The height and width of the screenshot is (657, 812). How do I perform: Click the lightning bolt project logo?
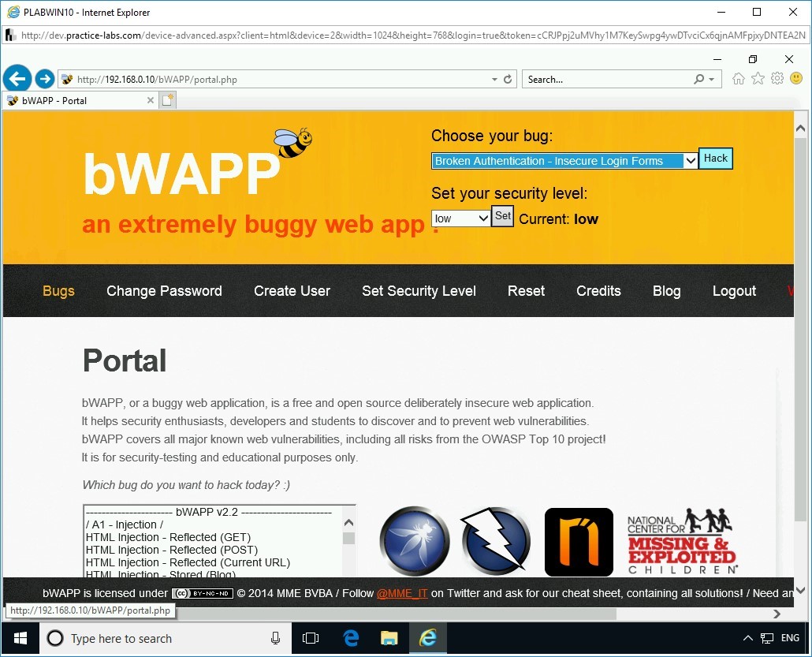(495, 541)
